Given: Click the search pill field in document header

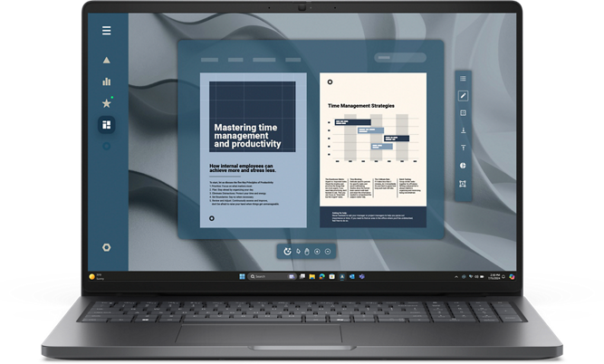Looking at the screenshot, I should coord(399,58).
